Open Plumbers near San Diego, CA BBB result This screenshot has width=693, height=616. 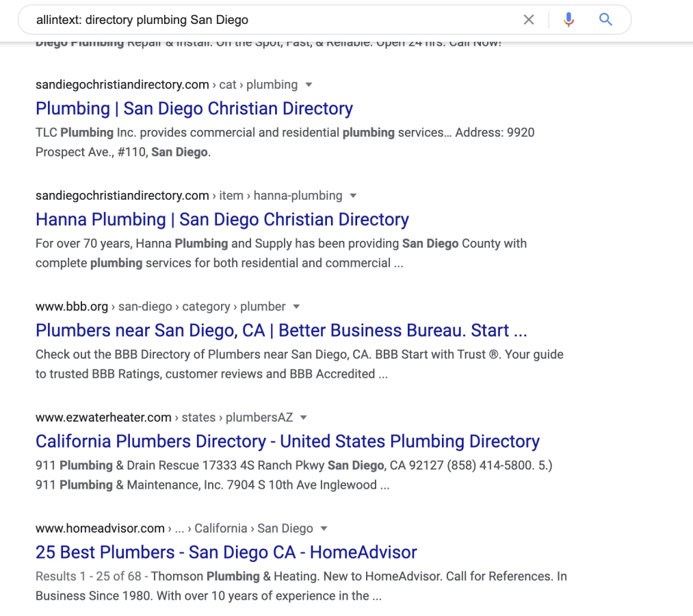(282, 331)
